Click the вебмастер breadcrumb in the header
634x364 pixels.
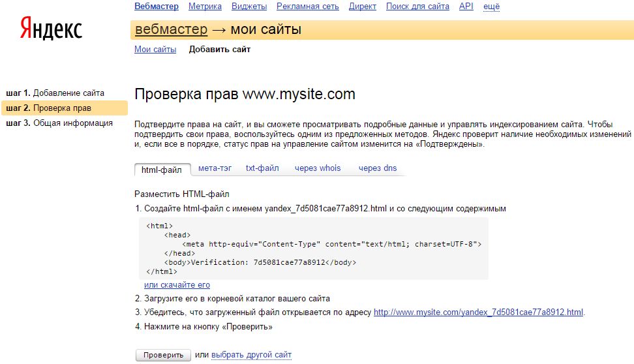pos(171,30)
